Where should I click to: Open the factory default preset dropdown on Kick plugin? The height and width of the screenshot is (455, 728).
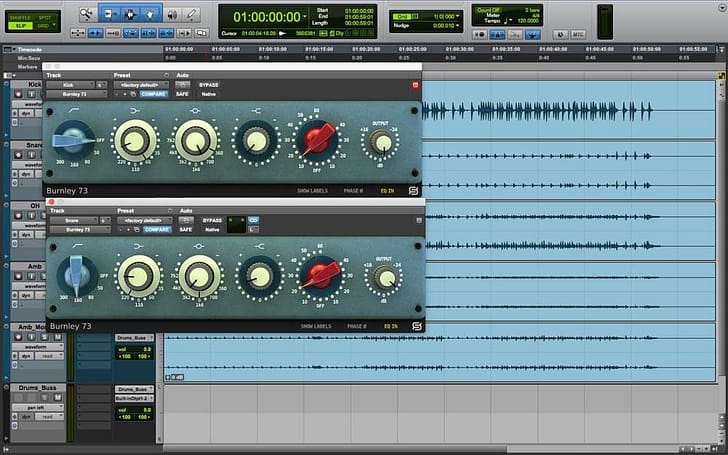(142, 85)
